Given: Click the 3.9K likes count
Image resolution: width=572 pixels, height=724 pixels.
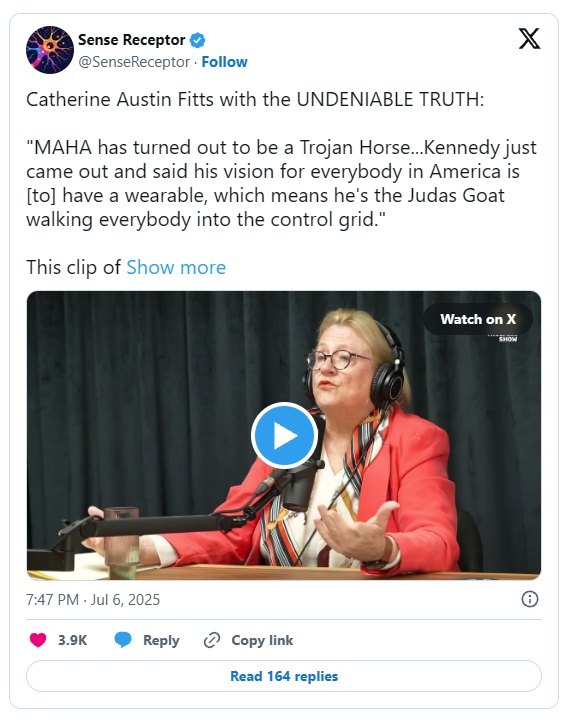Looking at the screenshot, I should pos(72,640).
